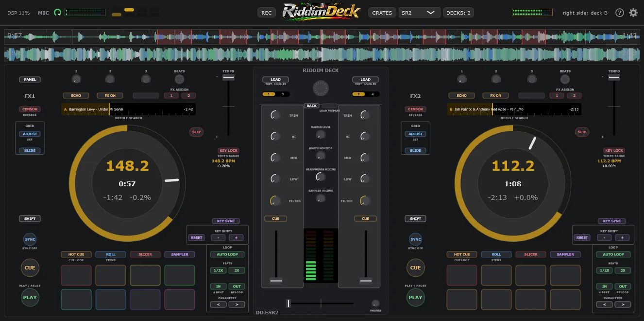Click FX1 knob 1 on left deck
Viewport: 644px width, 321px height.
coord(76,79)
